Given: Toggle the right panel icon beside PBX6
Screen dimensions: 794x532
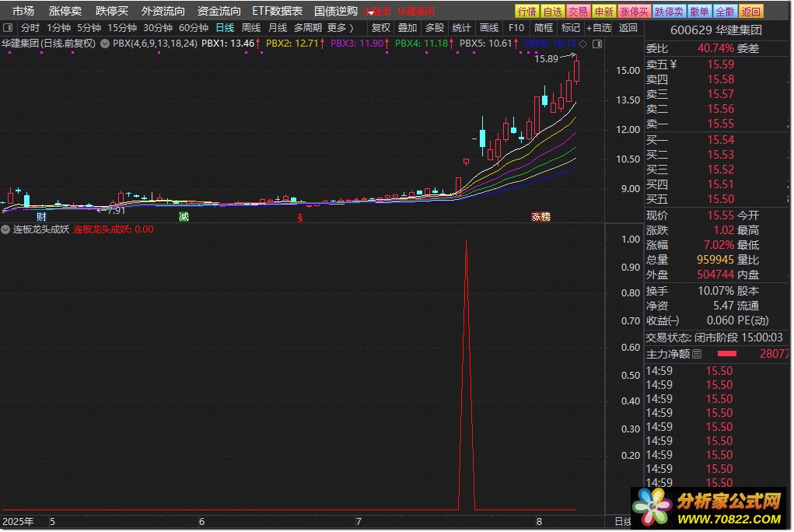Looking at the screenshot, I should [597, 44].
